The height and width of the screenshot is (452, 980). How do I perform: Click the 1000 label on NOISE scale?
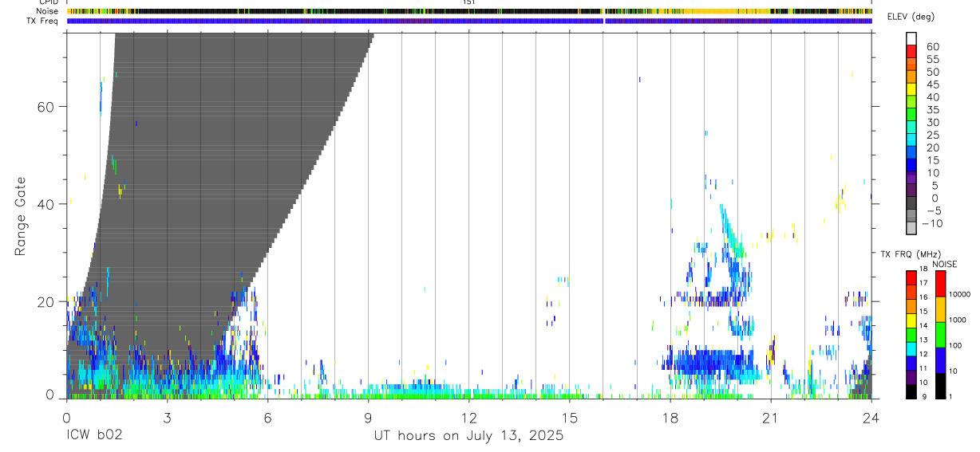[x=958, y=320]
